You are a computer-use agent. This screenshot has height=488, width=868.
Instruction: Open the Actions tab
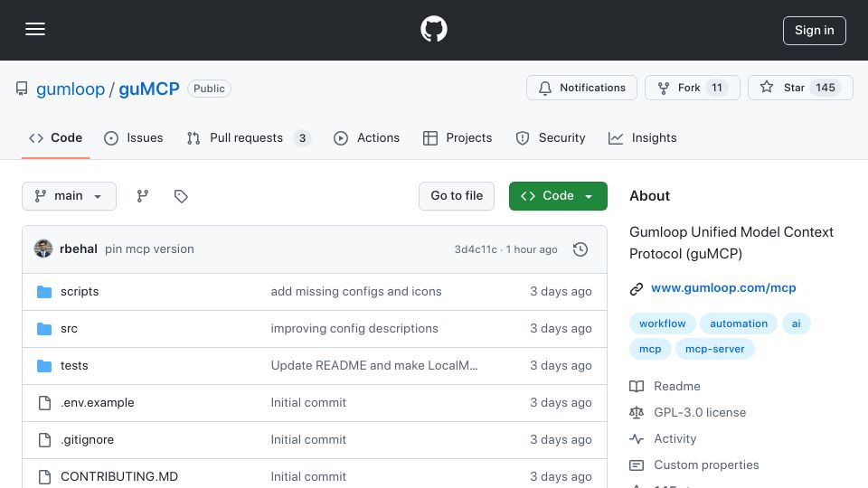click(x=366, y=137)
